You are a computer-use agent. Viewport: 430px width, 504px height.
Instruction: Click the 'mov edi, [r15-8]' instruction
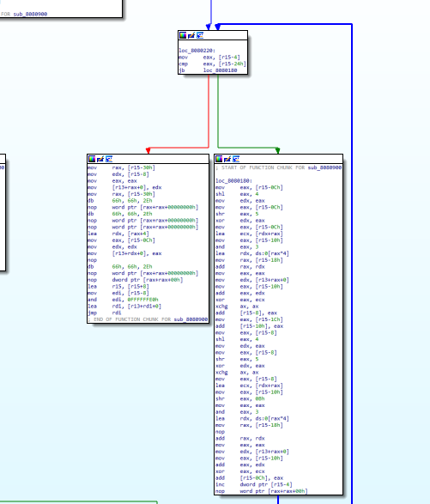point(118,293)
